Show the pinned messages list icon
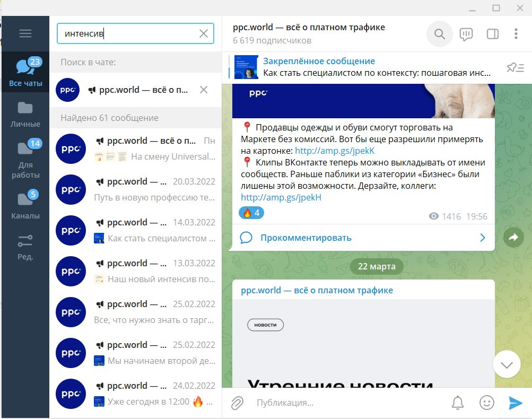 pyautogui.click(x=515, y=67)
